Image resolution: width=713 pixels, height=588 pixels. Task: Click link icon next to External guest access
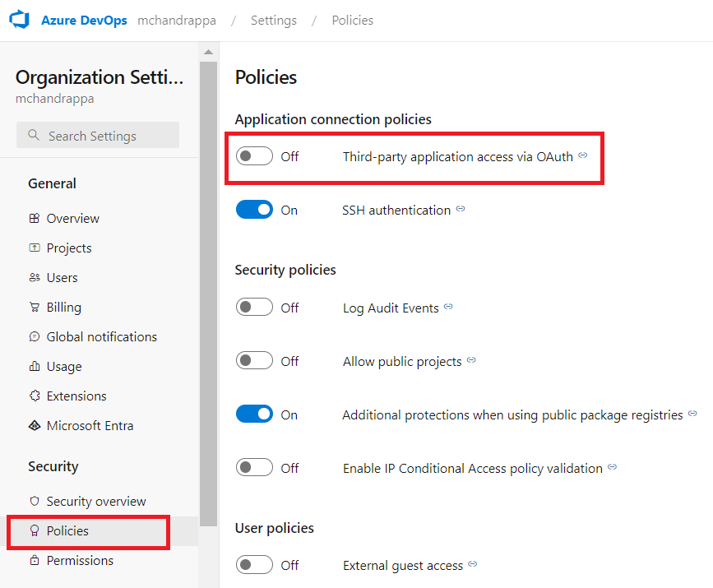473,564
